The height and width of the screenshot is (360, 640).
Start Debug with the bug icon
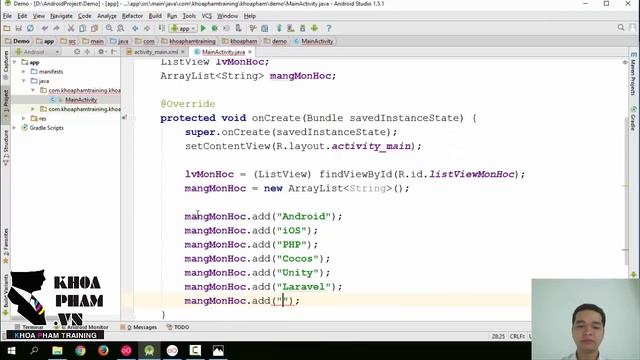(x=215, y=28)
